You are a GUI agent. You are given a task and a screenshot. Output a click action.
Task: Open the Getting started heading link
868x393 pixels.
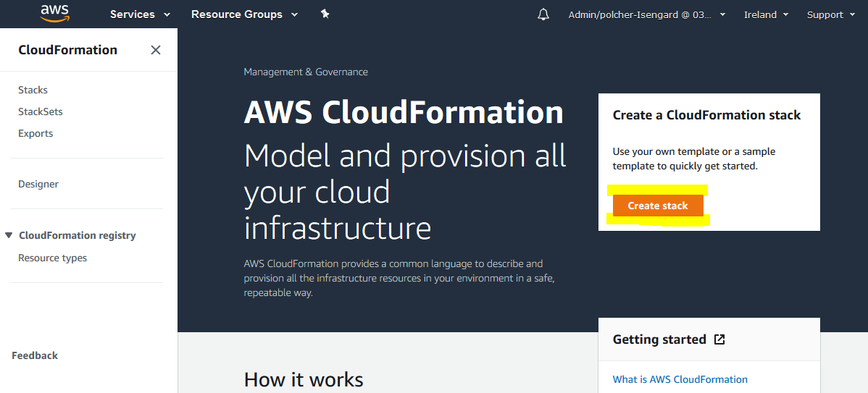click(659, 339)
